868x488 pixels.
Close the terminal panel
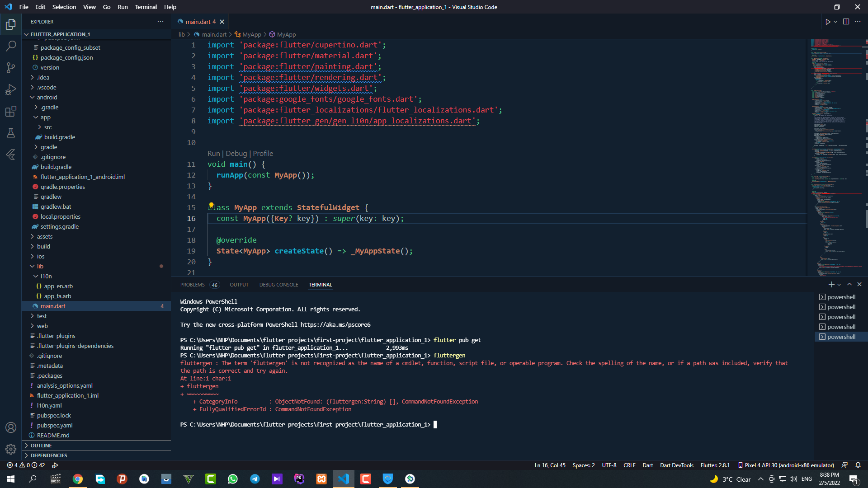pos(859,285)
